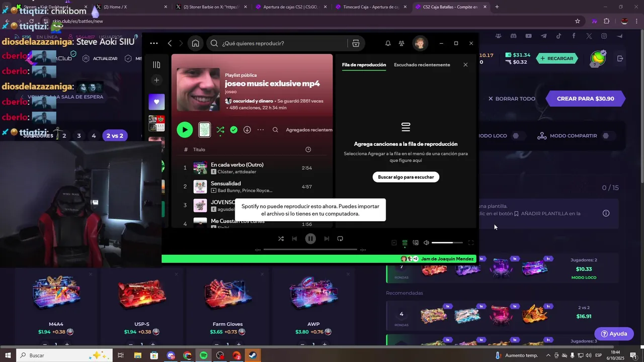
Task: Open skin.club logout icon
Action: pyautogui.click(x=620, y=58)
